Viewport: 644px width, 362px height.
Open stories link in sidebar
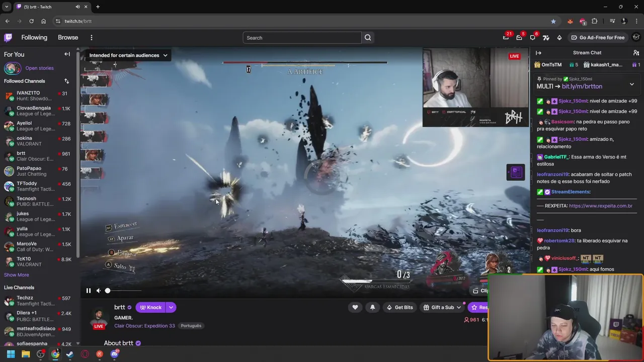(39, 68)
